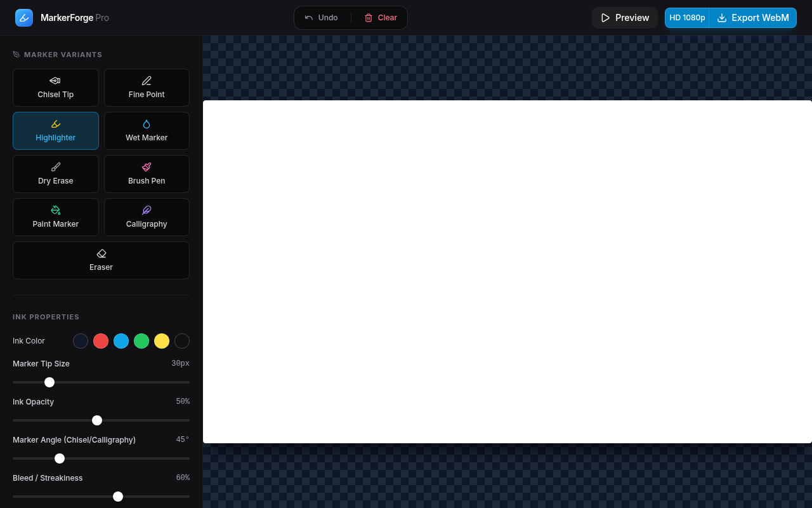Pick the red ink color

101,341
